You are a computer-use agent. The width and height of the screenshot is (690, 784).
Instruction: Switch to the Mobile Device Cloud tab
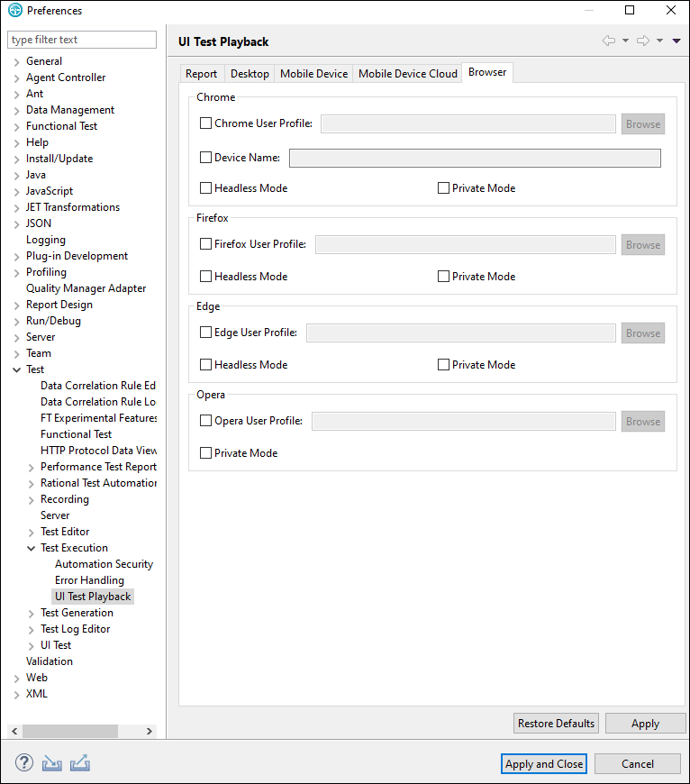pos(407,73)
